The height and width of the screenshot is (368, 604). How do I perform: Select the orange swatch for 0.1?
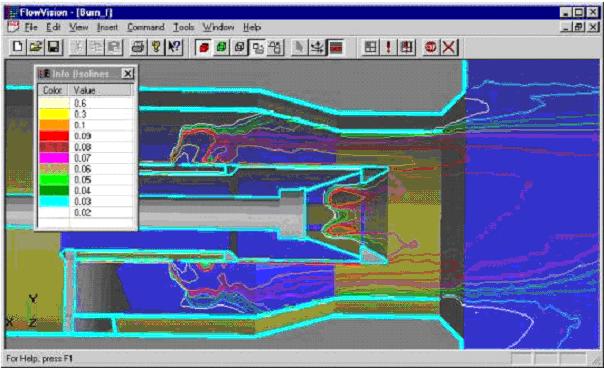pos(54,125)
